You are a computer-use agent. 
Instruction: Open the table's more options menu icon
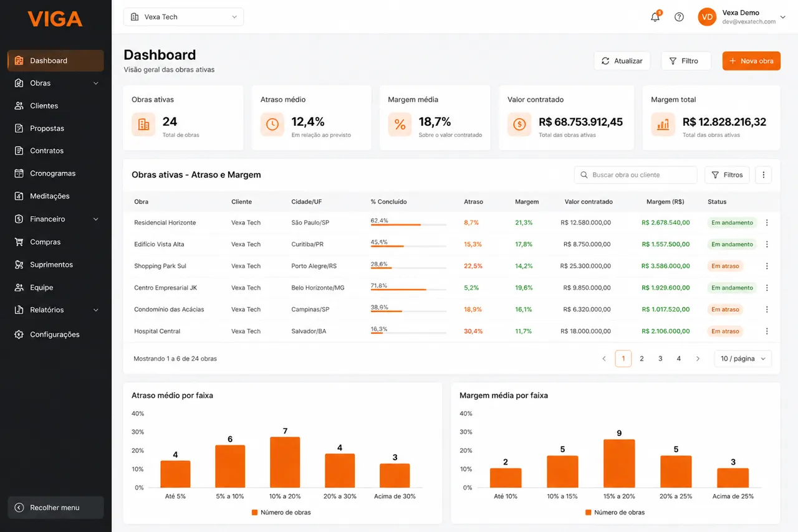click(764, 175)
